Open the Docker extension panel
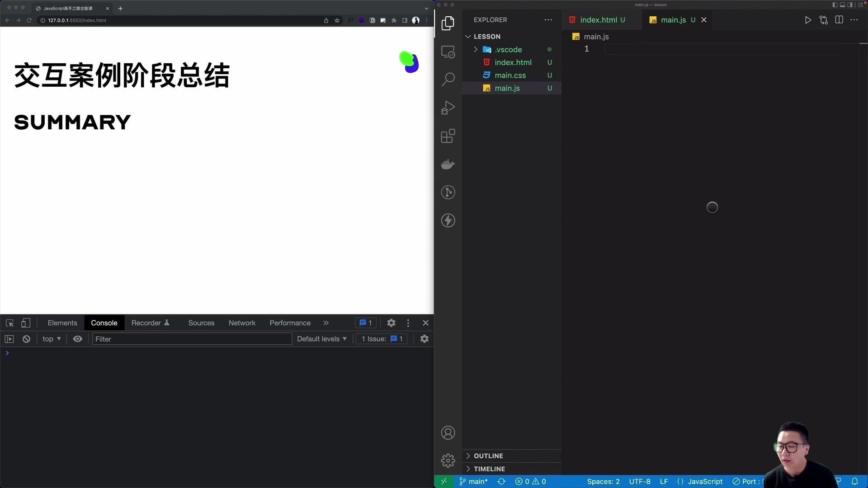Viewport: 868px width, 488px height. tap(448, 164)
